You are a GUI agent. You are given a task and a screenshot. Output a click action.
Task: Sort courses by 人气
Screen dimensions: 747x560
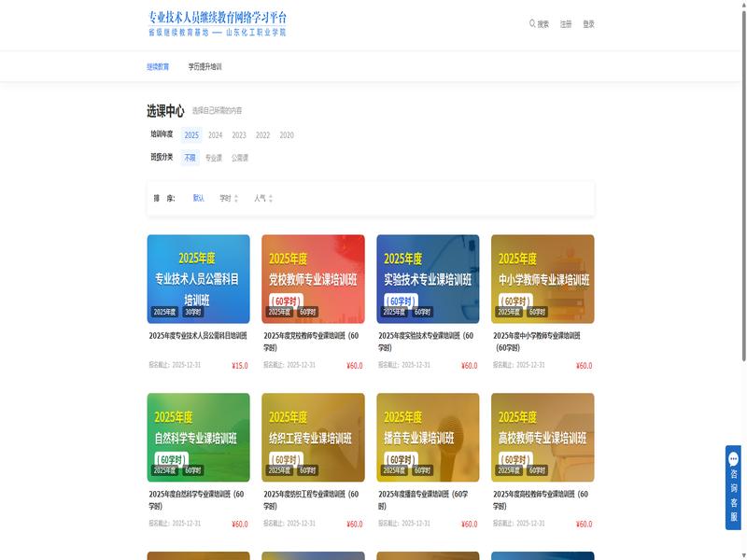coord(260,198)
